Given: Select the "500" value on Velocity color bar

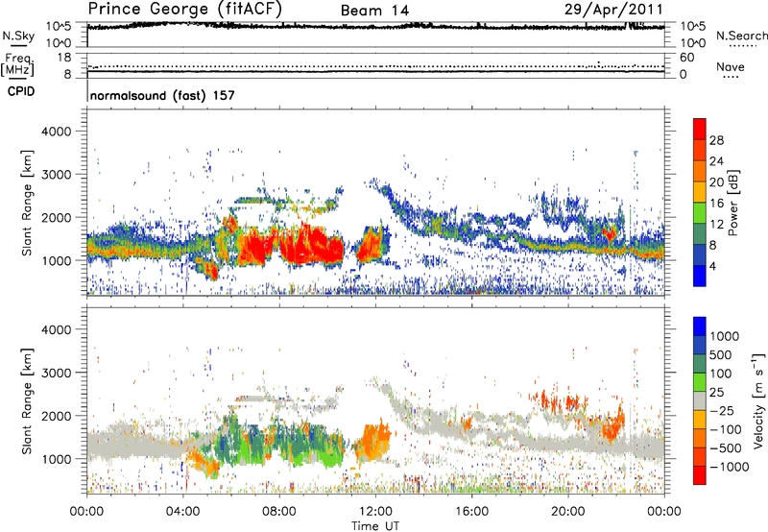Looking at the screenshot, I should pos(719,355).
